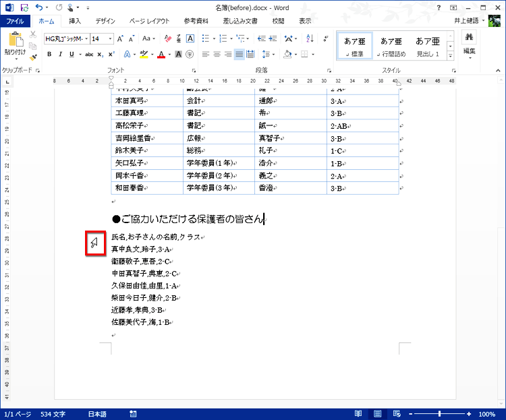Open the font name dropdown
The width and height of the screenshot is (506, 420).
tap(86, 38)
